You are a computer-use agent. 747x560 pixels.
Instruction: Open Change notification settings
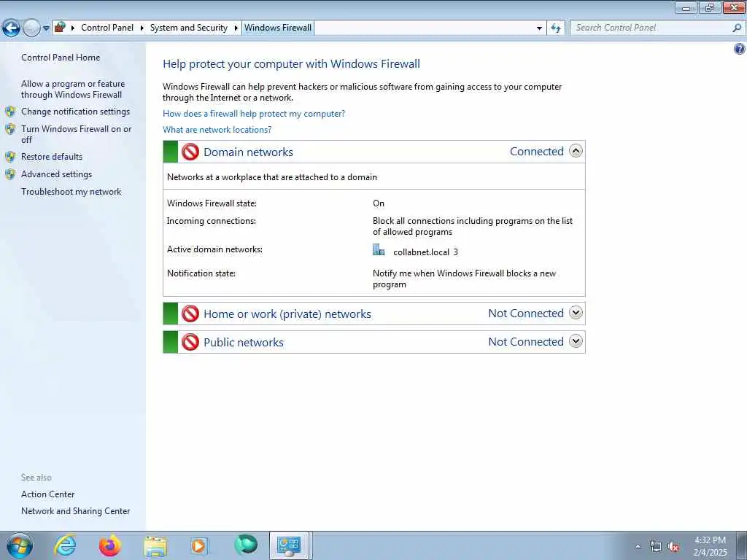[75, 112]
